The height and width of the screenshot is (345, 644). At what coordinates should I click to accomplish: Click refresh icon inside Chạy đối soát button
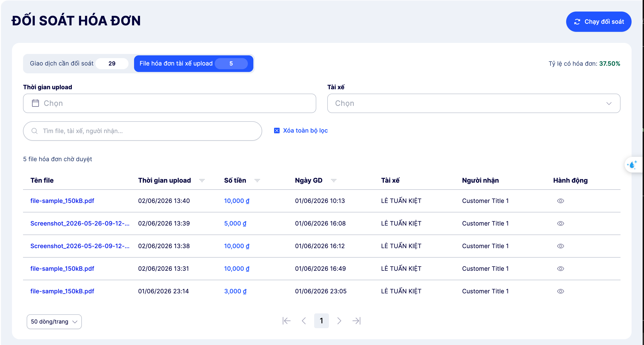point(577,22)
